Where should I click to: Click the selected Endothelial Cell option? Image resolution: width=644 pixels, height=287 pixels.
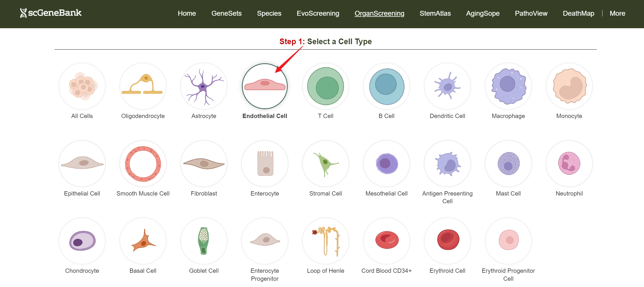pyautogui.click(x=265, y=86)
